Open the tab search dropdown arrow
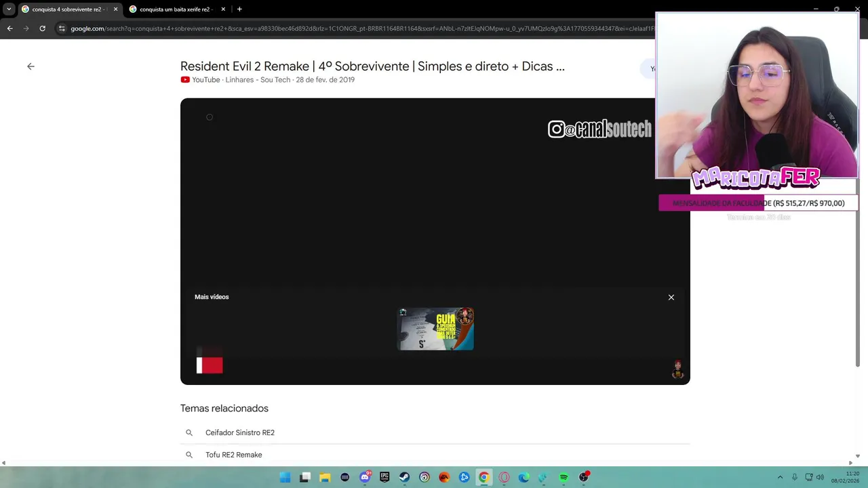Viewport: 868px width, 488px height. 9,9
